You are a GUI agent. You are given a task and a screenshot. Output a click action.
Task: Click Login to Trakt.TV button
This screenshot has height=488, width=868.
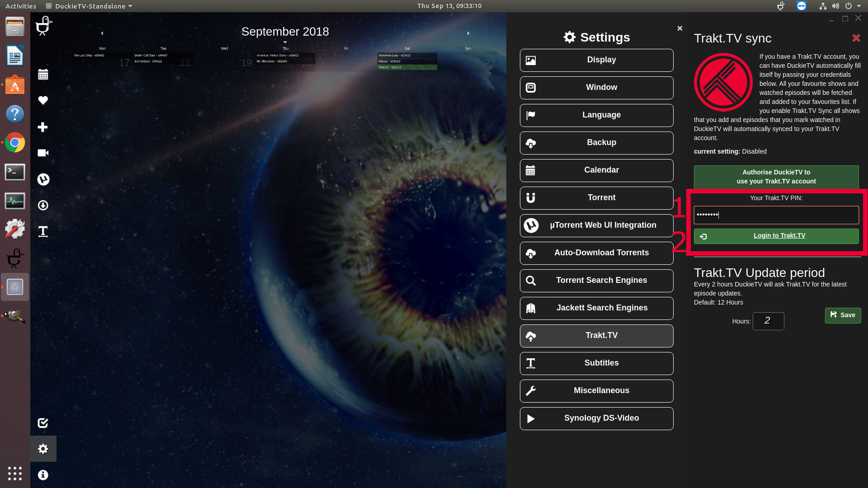776,236
